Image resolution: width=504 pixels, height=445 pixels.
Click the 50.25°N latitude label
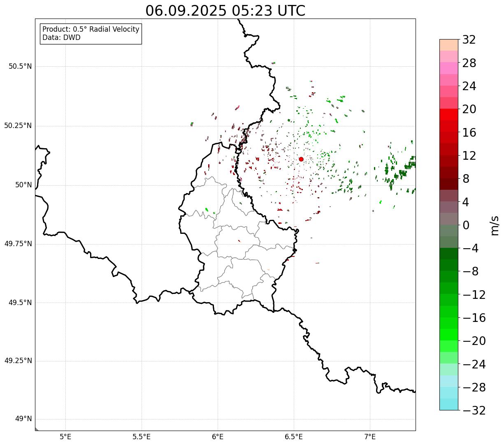click(18, 126)
